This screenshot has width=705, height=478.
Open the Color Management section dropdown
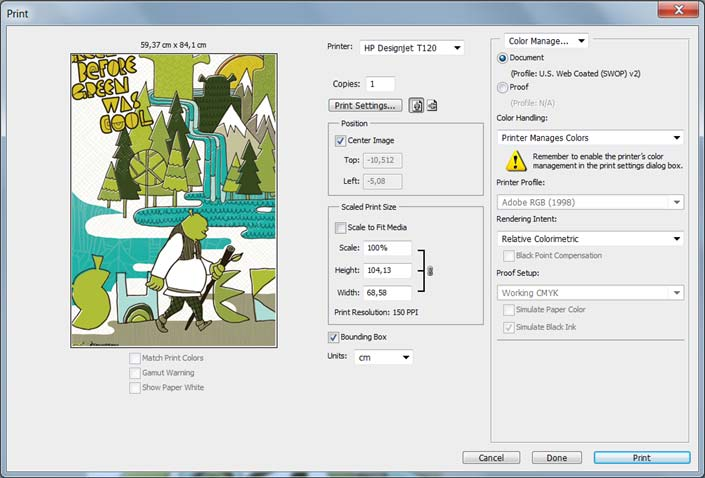click(546, 41)
